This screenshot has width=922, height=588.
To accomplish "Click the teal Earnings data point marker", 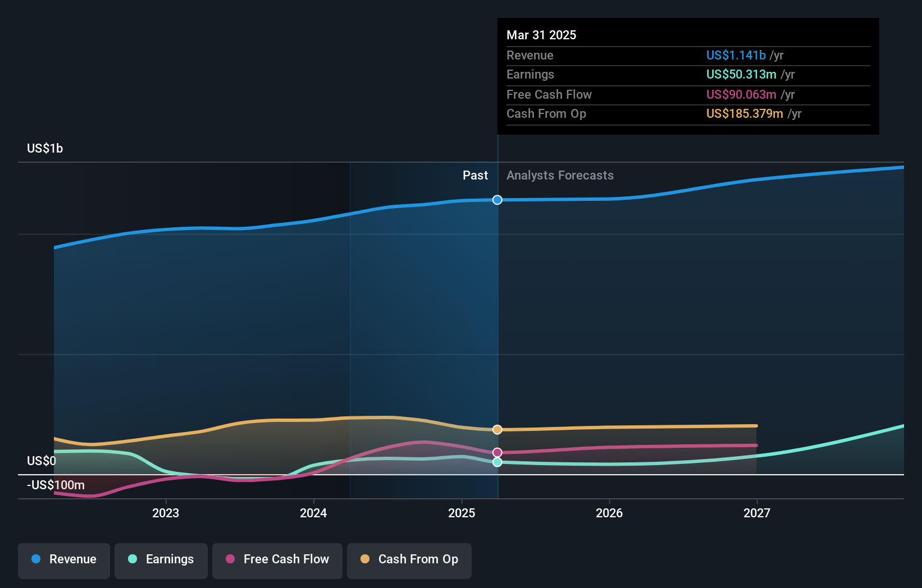I will click(x=497, y=462).
